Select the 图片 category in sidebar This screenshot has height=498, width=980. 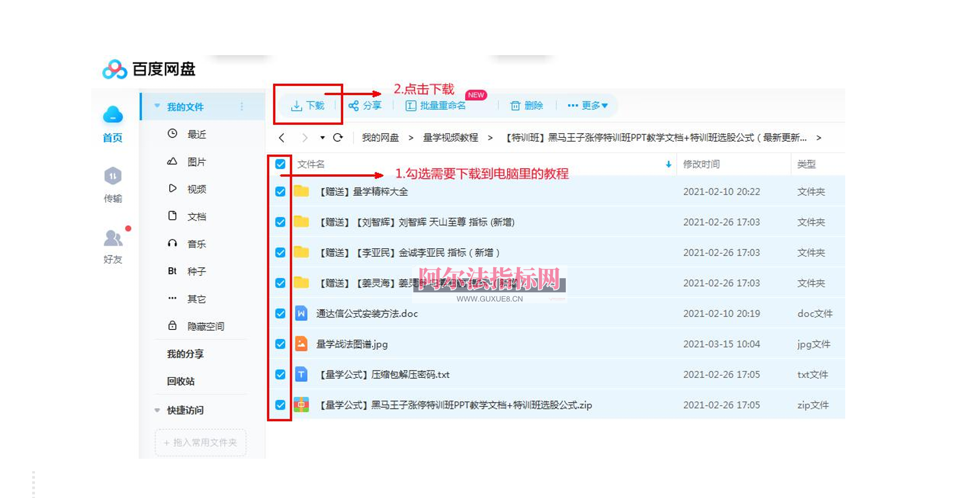(196, 161)
